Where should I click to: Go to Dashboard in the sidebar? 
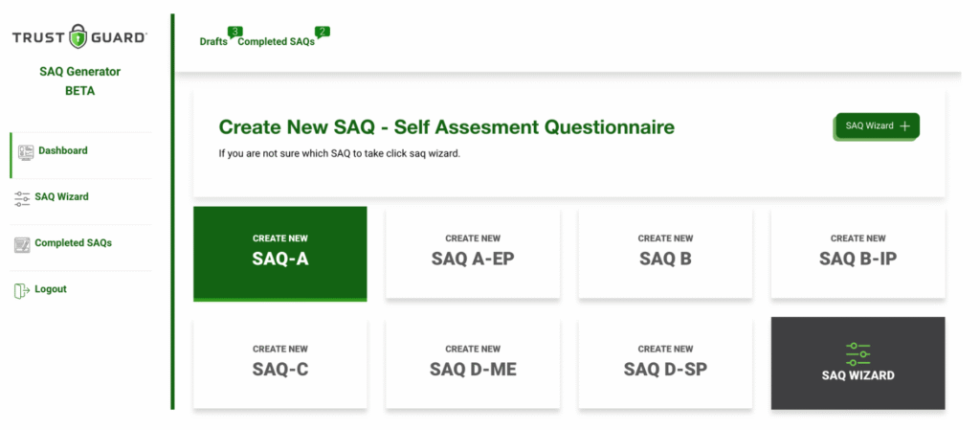coord(63,151)
